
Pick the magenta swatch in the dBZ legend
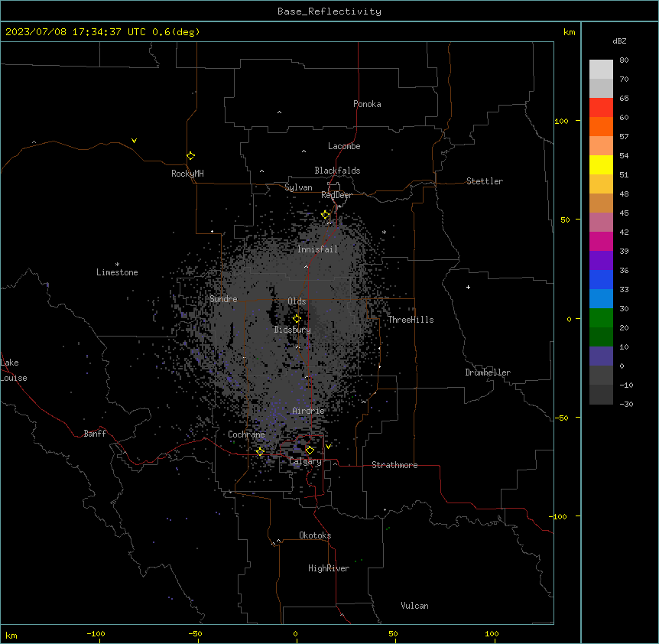[x=601, y=241]
